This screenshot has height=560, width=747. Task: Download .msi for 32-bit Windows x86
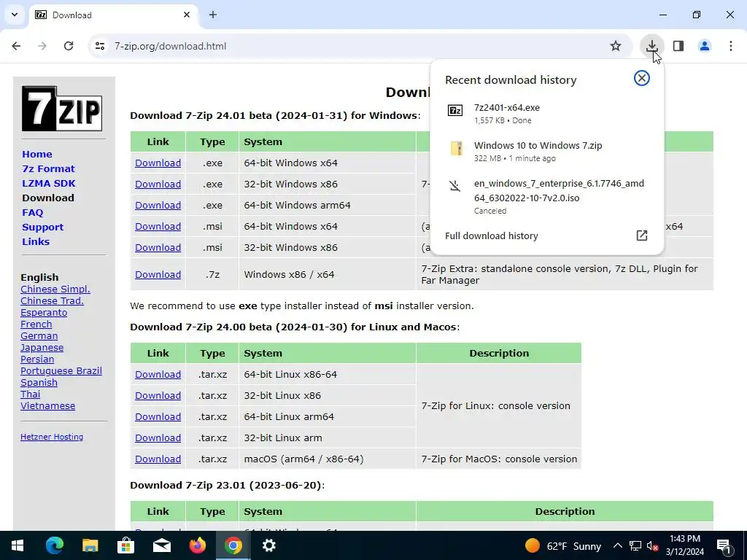[158, 248]
